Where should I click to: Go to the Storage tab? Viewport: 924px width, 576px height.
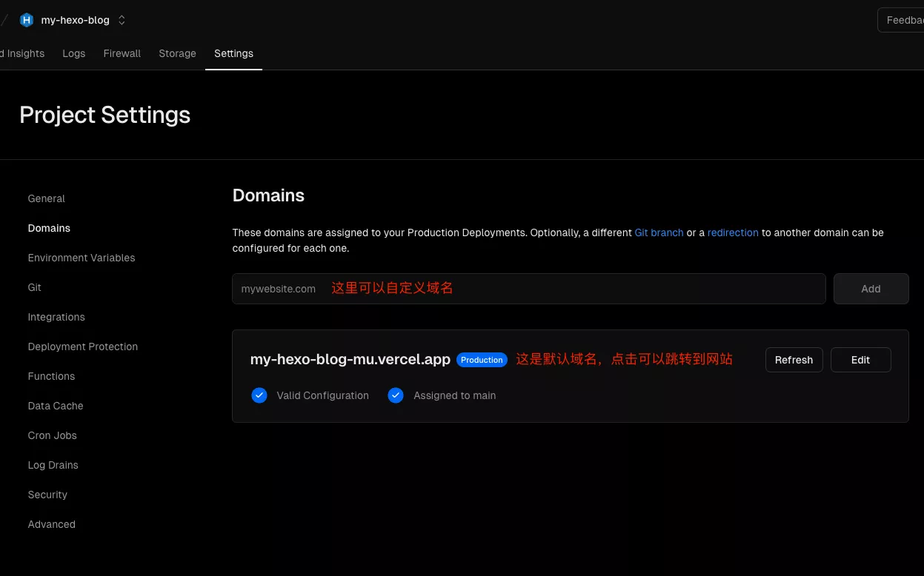click(178, 53)
